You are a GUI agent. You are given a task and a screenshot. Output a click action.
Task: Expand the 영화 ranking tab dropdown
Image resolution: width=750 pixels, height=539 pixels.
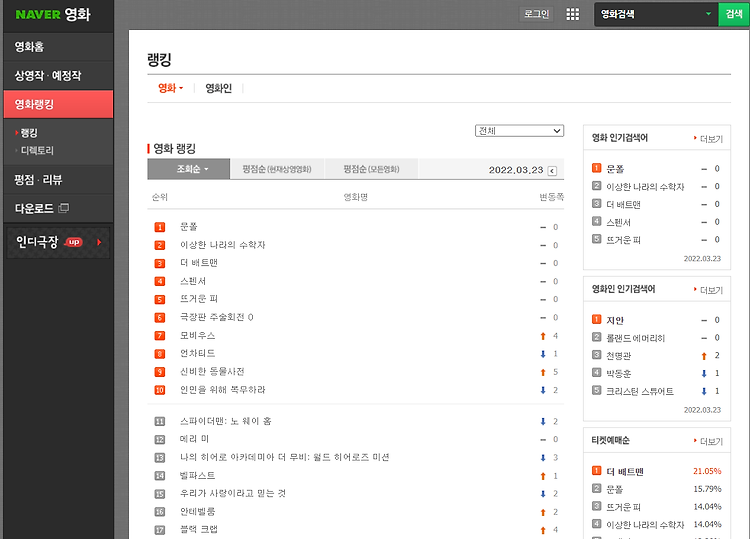(171, 88)
